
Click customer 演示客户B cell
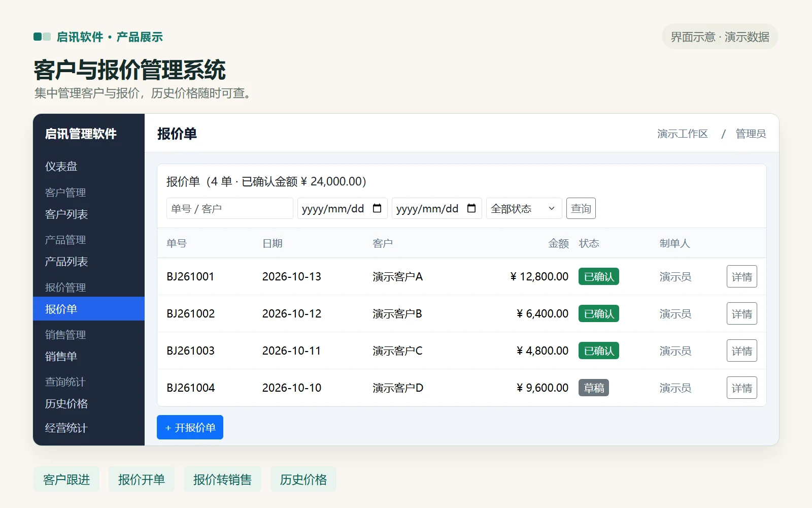click(x=397, y=313)
